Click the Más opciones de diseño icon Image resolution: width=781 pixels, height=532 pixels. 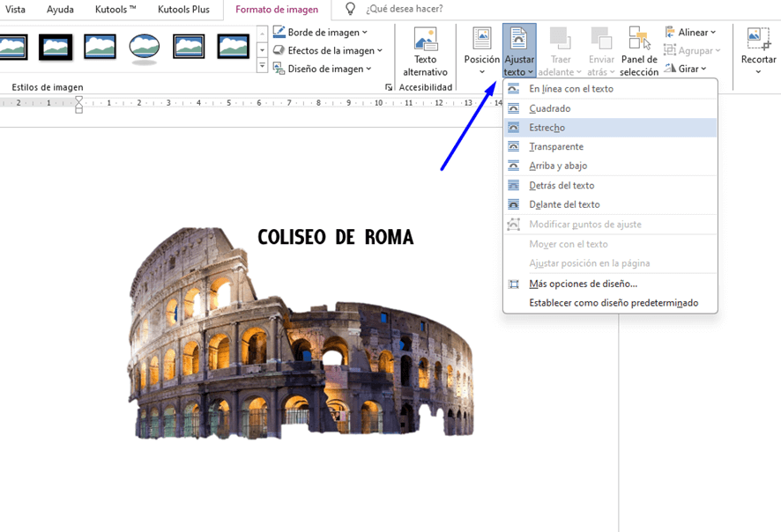(514, 284)
